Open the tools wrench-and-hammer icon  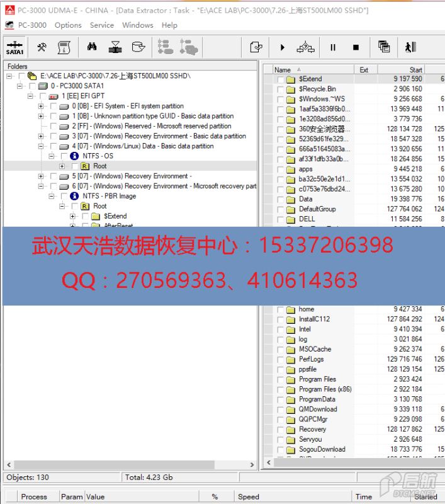point(42,47)
